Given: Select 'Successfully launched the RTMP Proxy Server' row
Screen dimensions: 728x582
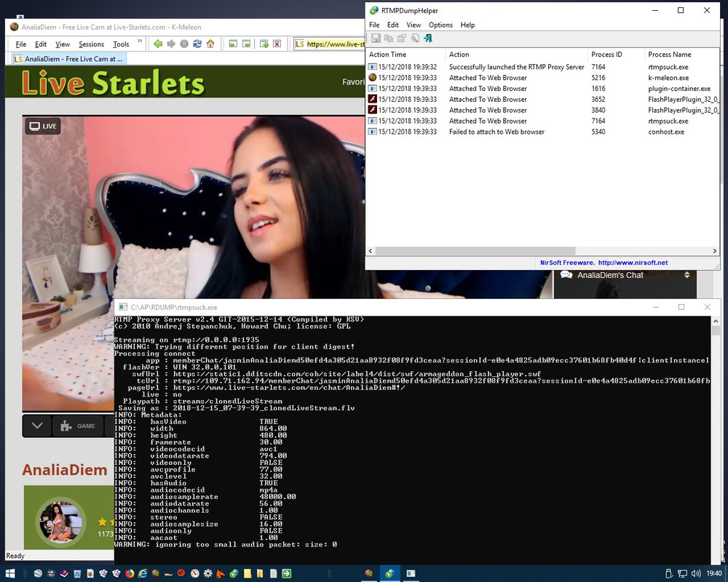Looking at the screenshot, I should click(543, 67).
